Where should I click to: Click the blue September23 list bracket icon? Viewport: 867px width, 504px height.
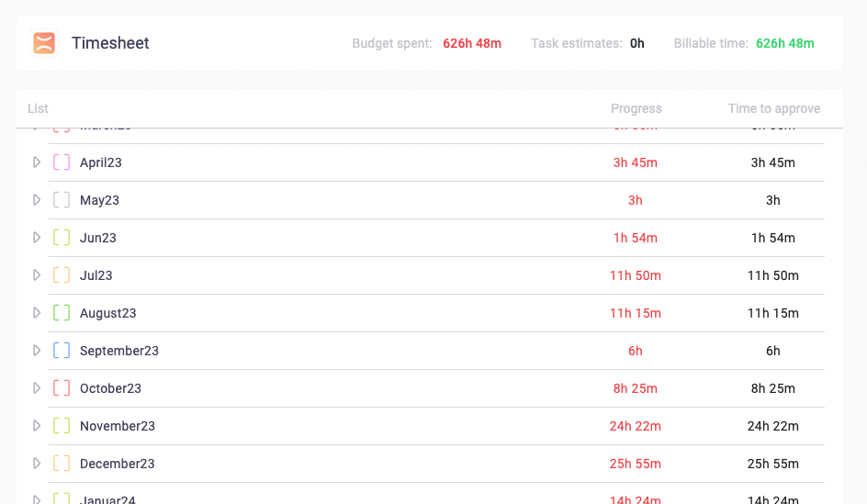[x=62, y=351]
